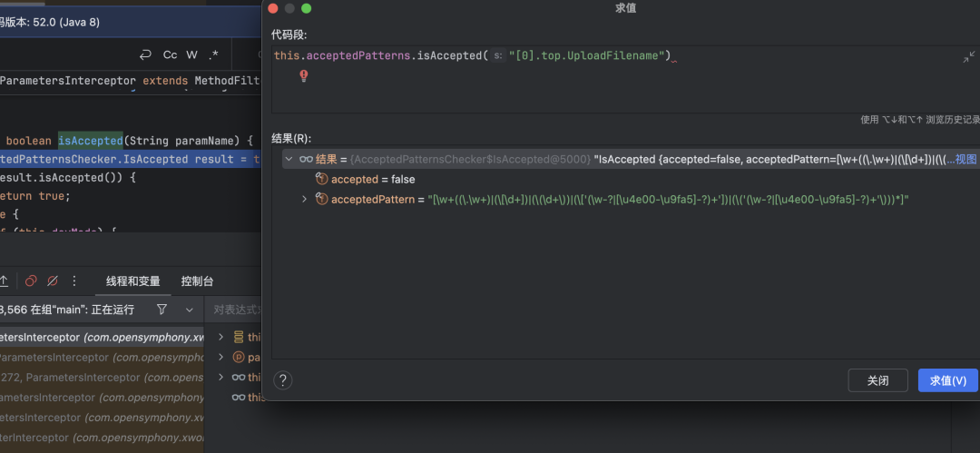Click the 求值(V) evaluate button
The height and width of the screenshot is (453, 980).
coord(947,380)
